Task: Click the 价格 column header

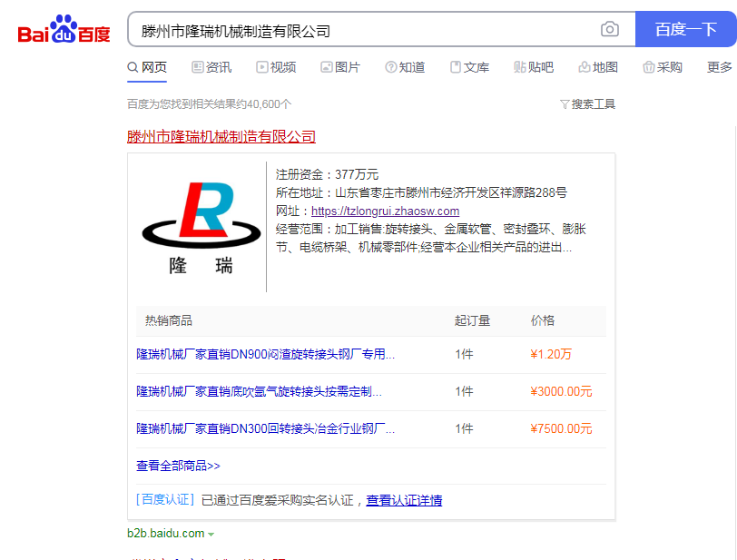Action: [x=543, y=320]
